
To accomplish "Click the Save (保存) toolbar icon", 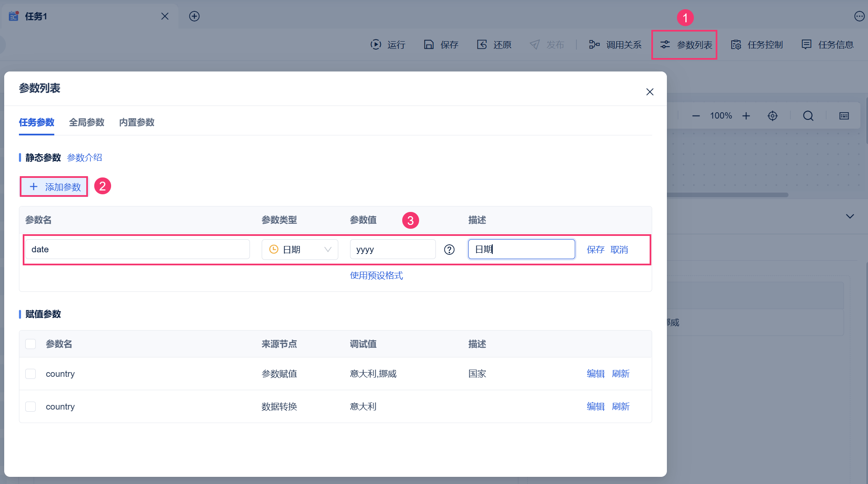I will coord(428,44).
